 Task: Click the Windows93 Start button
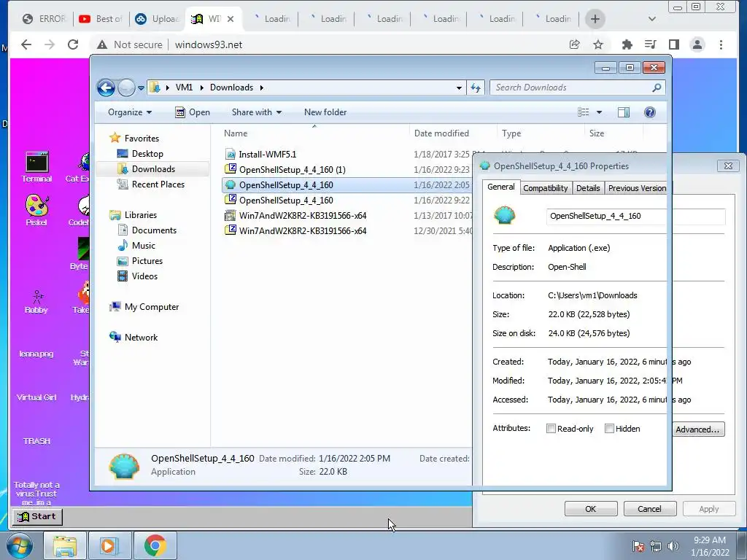(38, 516)
